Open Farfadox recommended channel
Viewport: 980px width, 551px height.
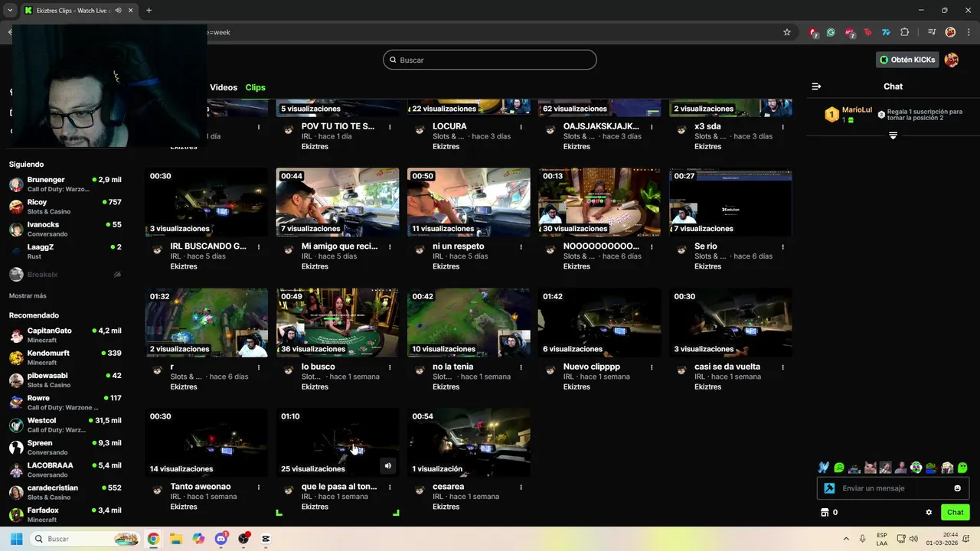(65, 514)
